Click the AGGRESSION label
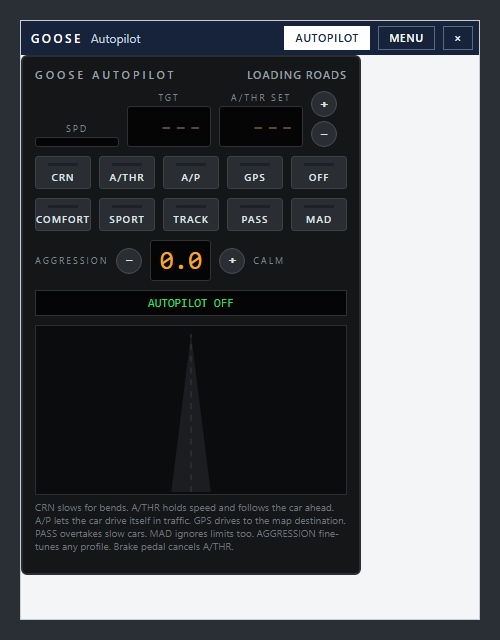 (x=71, y=260)
